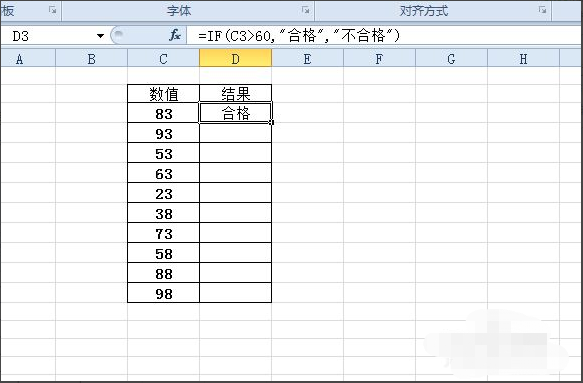
Task: Select column D header
Action: point(235,59)
